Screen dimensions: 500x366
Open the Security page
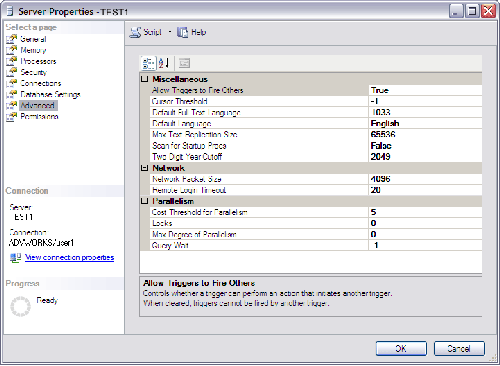(33, 72)
